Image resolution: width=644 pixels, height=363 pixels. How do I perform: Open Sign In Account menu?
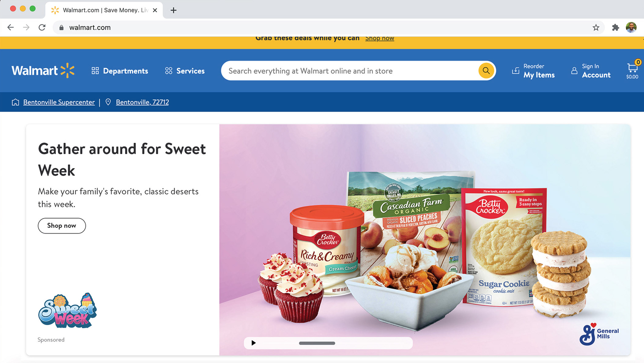[x=591, y=71]
